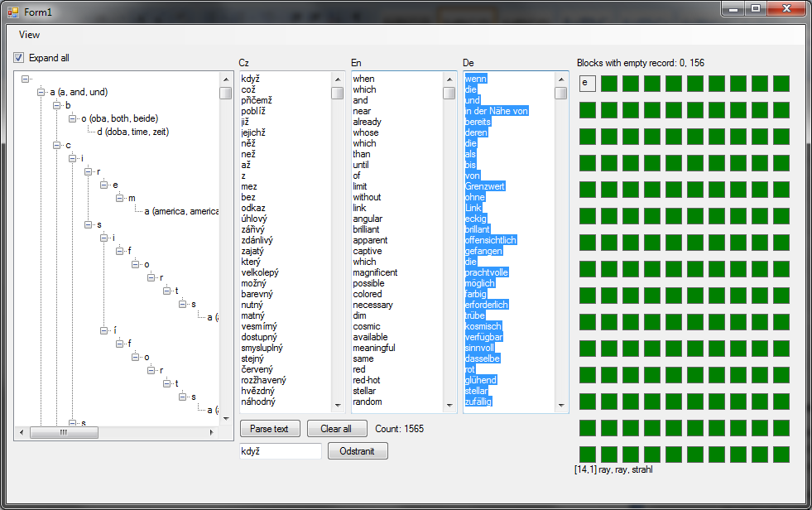
Task: Click tree view horizontal scroll right arrow
Action: pyautogui.click(x=211, y=432)
